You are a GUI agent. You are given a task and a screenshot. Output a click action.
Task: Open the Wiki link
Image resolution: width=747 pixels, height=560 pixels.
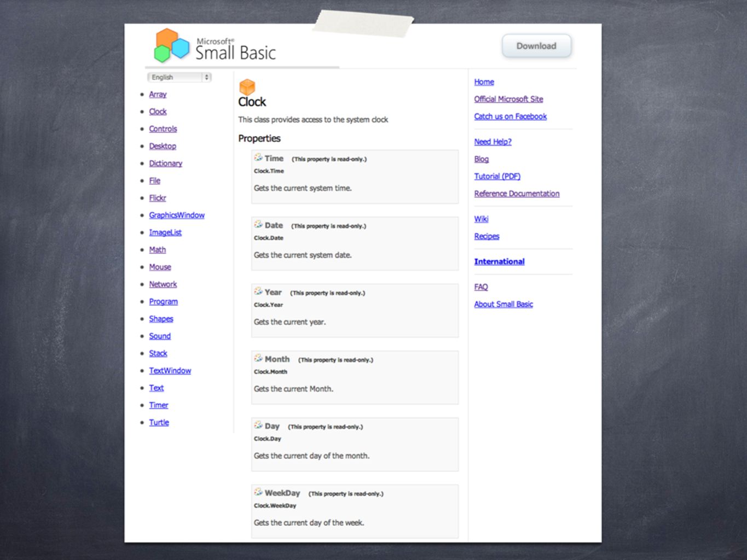point(481,219)
